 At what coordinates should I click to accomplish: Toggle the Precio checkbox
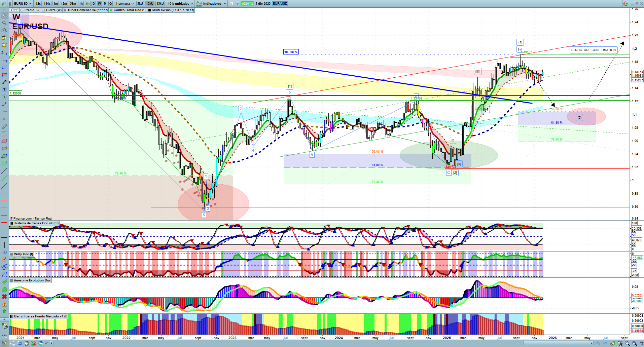tap(22, 10)
